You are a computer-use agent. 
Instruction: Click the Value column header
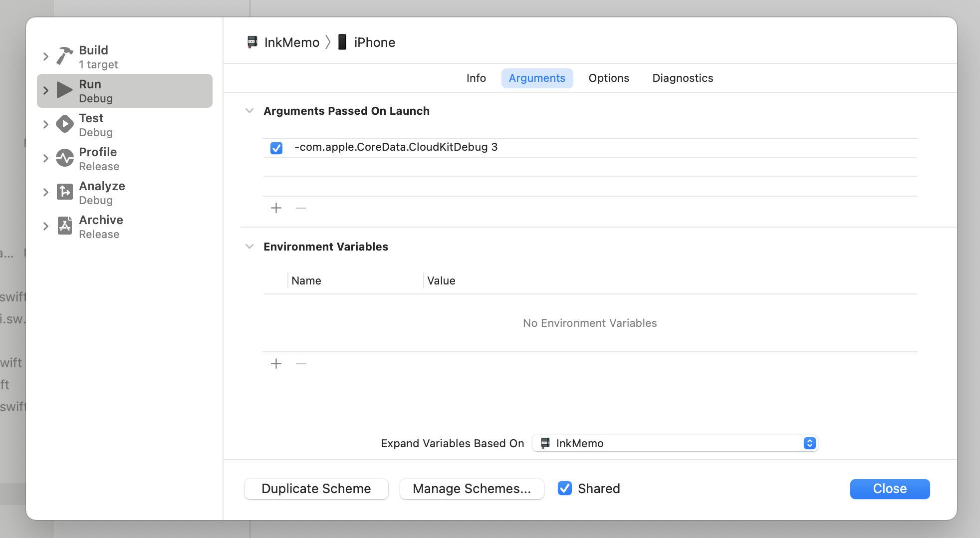[x=441, y=280]
